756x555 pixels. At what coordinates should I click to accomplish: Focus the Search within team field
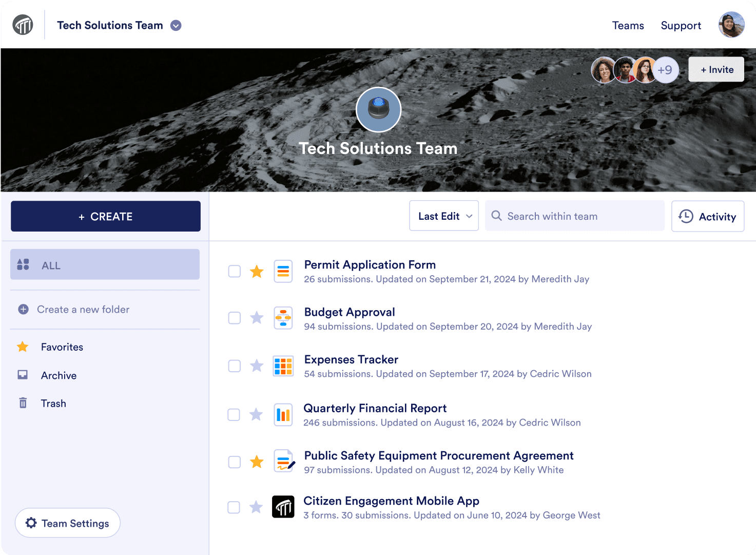tap(575, 216)
